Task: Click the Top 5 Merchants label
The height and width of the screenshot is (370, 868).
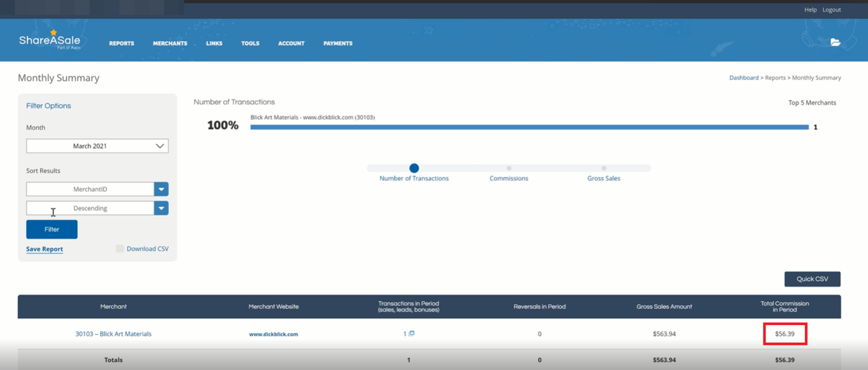Action: pyautogui.click(x=812, y=103)
